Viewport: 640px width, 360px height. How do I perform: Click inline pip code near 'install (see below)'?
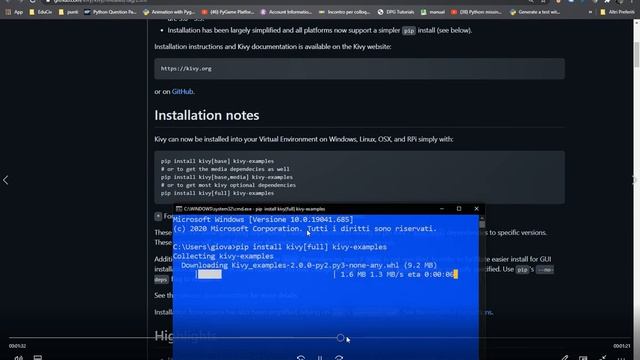point(409,31)
